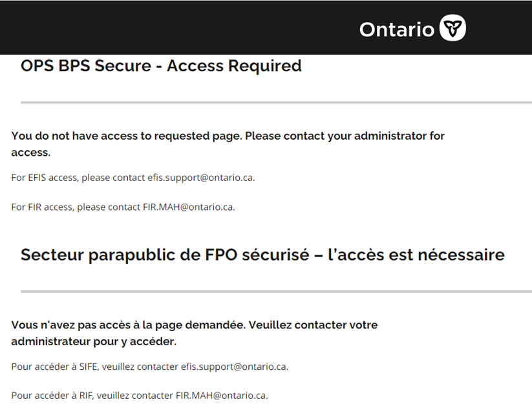The width and height of the screenshot is (532, 417).
Task: Click FIR.MAH@ontario.ca in the English section
Action: coord(188,208)
